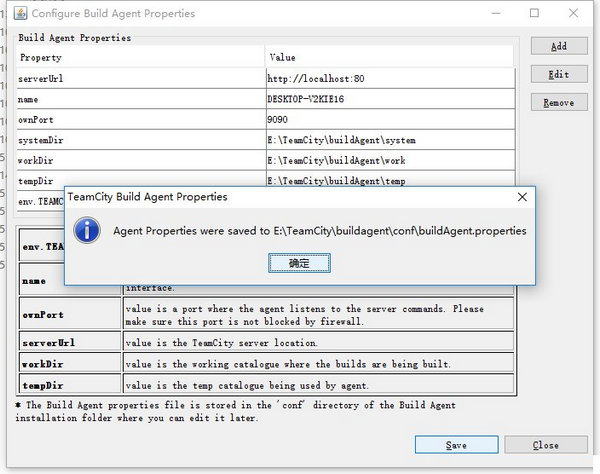Select the systemDir property cell
This screenshot has width=600, height=474.
pyautogui.click(x=141, y=140)
